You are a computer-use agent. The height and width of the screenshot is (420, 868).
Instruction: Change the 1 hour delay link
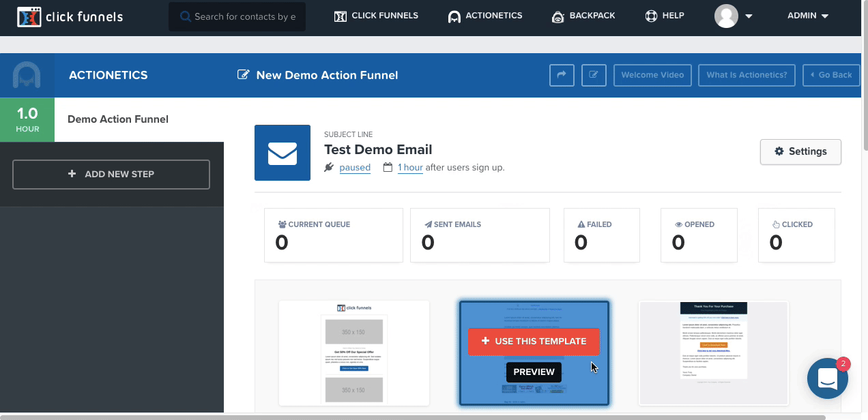pos(410,168)
